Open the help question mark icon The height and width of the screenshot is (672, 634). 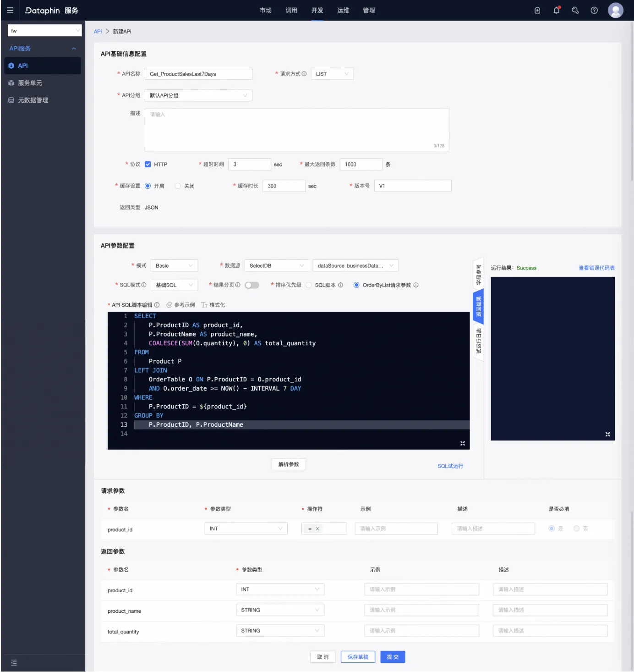594,10
